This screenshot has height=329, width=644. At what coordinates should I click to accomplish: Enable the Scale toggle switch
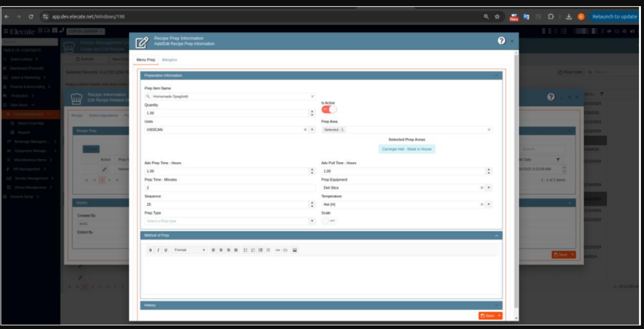click(x=329, y=221)
